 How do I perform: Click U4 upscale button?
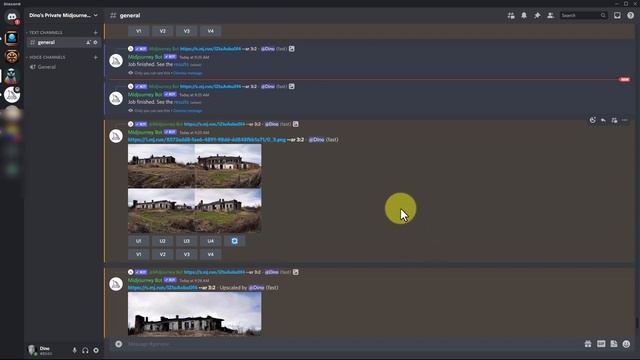[x=211, y=241]
